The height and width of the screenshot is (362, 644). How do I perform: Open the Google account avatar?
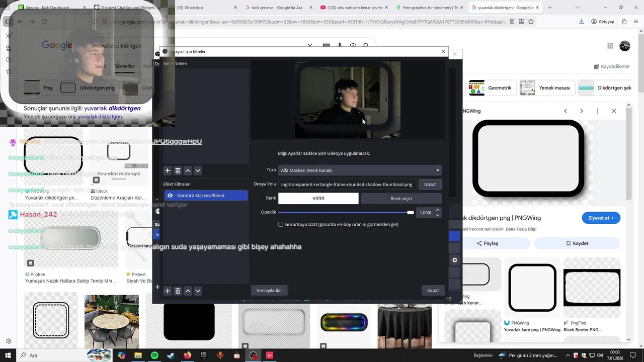click(625, 46)
